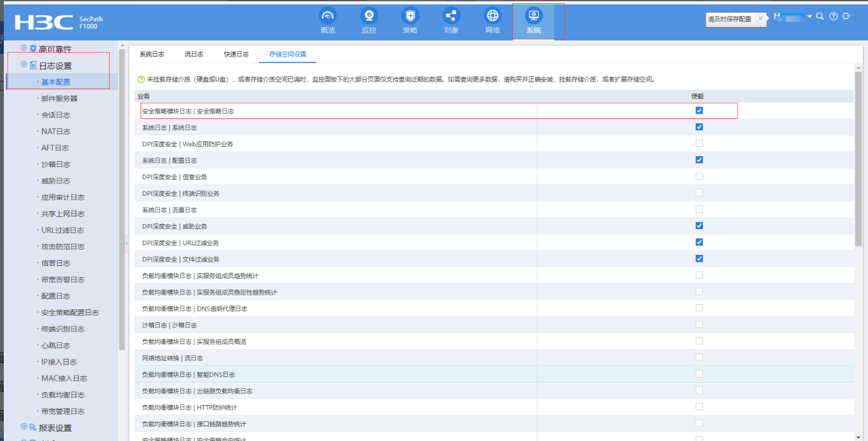Open 心跳日志 in the sidebar

pyautogui.click(x=56, y=345)
